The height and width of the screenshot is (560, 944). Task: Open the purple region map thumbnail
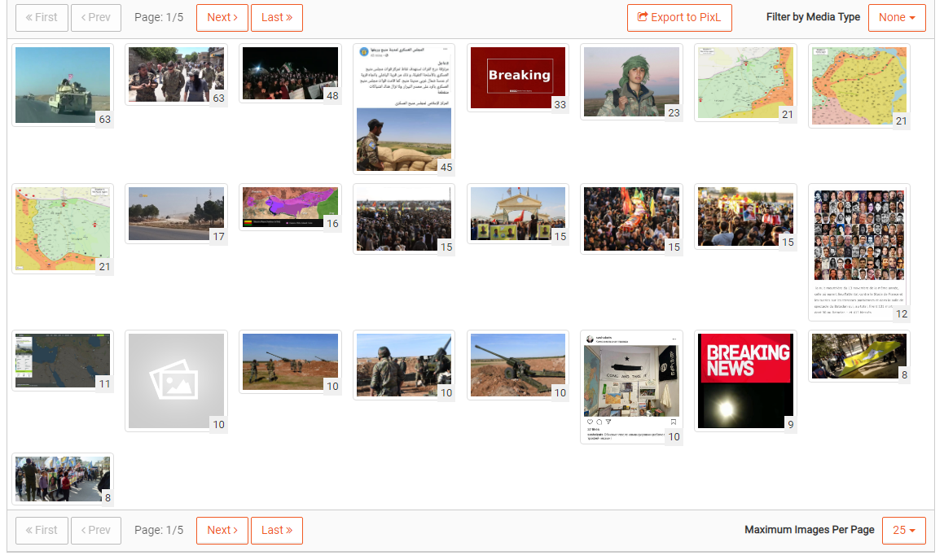point(289,207)
